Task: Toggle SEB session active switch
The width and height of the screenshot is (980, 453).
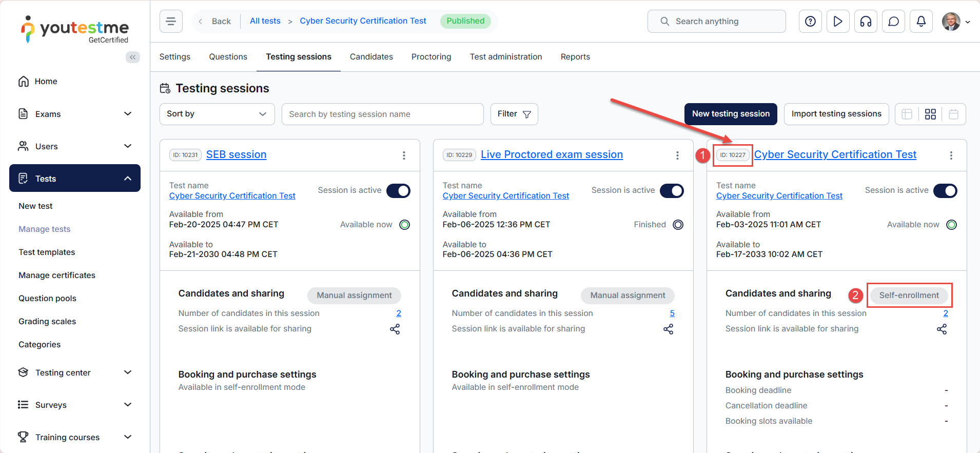Action: click(398, 191)
